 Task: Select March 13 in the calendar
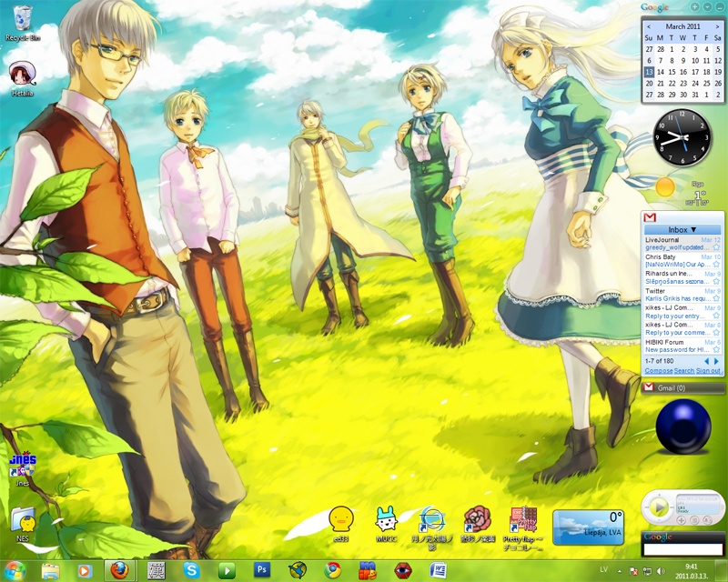pyautogui.click(x=649, y=72)
